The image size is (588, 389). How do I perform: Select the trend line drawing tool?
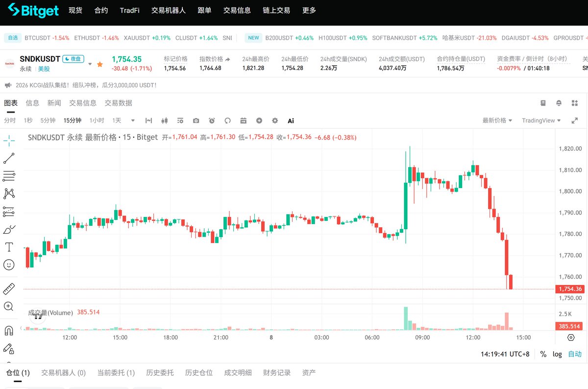point(9,158)
